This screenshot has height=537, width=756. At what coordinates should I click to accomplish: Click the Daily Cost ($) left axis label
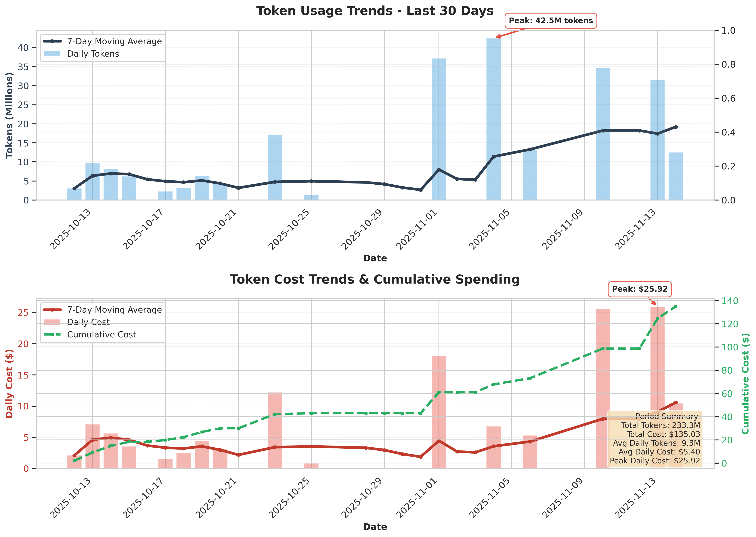pyautogui.click(x=9, y=384)
